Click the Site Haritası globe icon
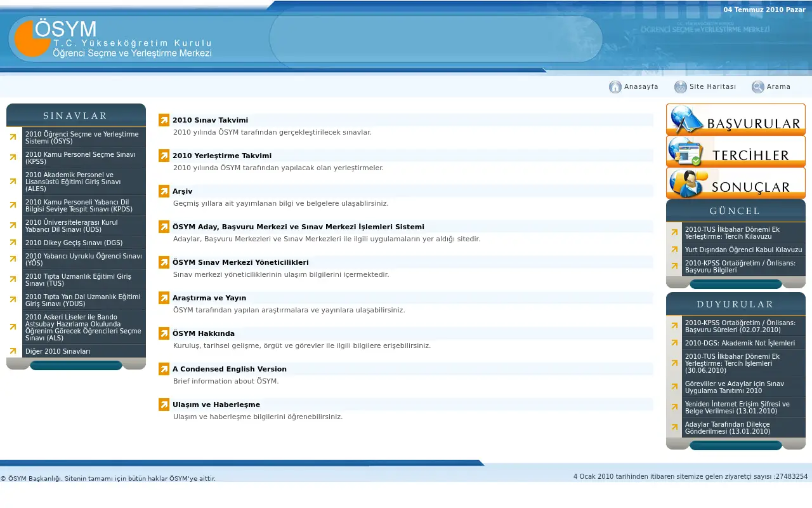Viewport: 812px width, 508px height. (681, 87)
